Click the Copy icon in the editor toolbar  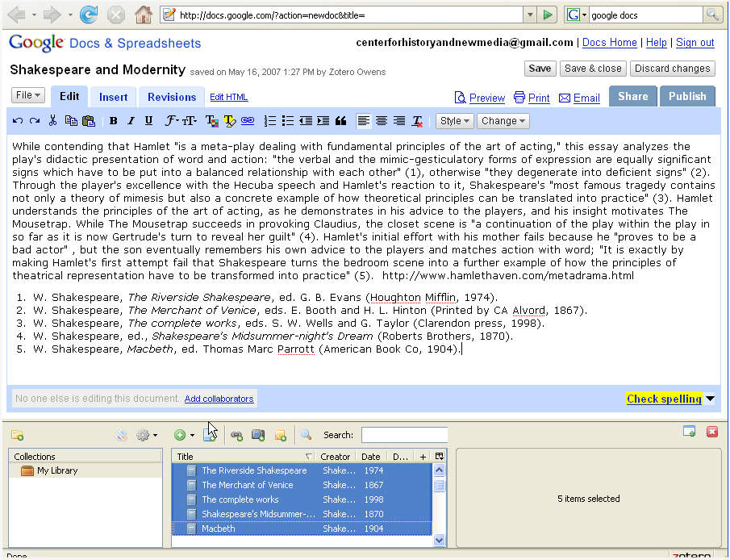coord(71,121)
